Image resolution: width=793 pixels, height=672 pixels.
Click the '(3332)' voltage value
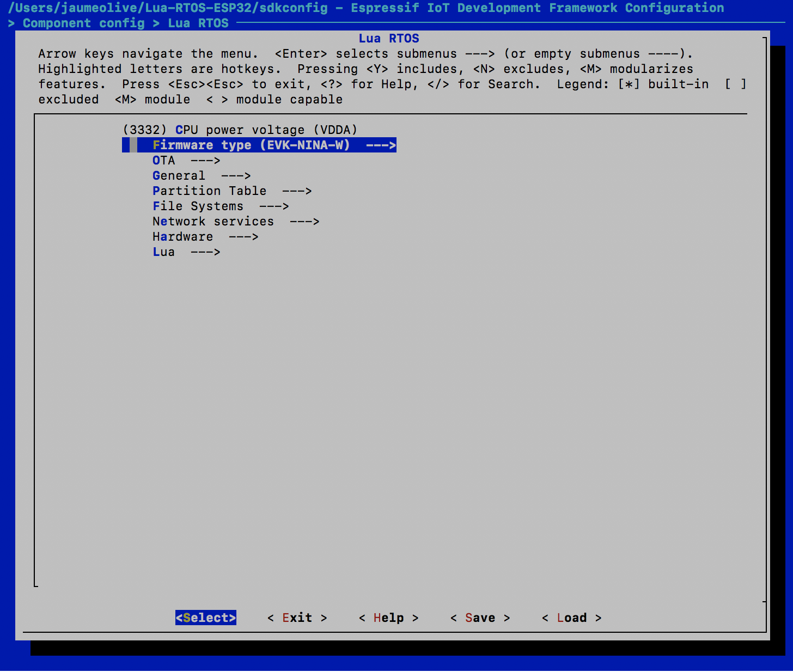click(x=144, y=130)
